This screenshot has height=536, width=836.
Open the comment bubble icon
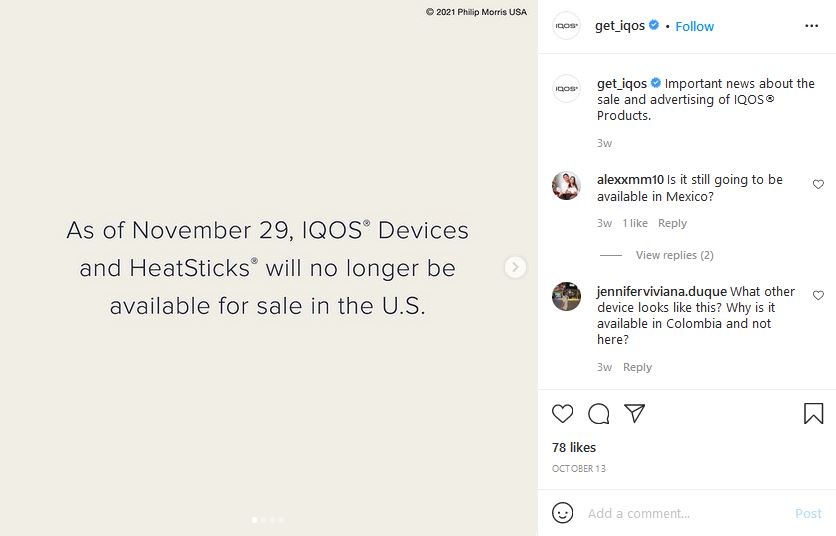599,413
